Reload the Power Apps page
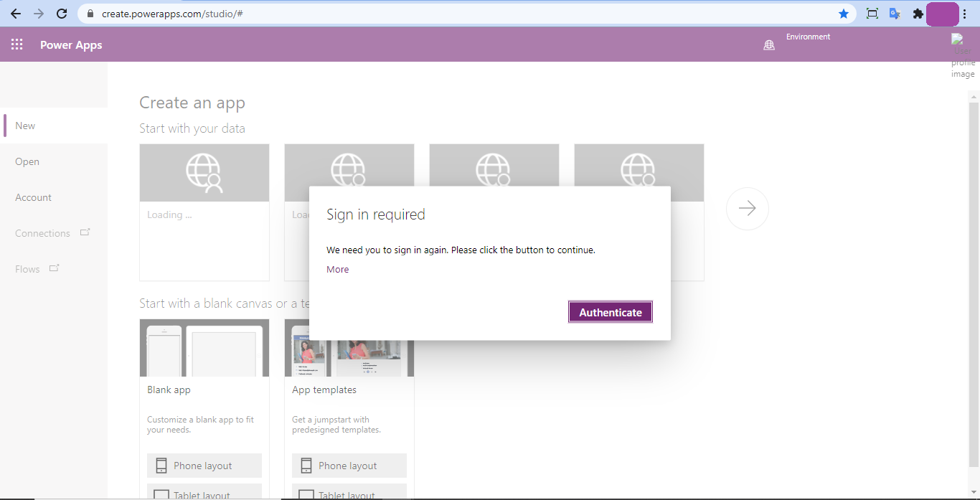The height and width of the screenshot is (500, 980). (x=62, y=13)
